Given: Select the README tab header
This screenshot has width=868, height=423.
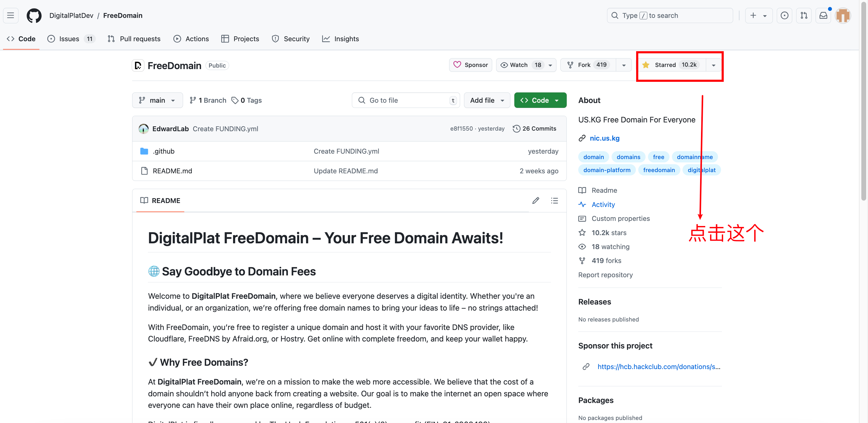Looking at the screenshot, I should (160, 200).
